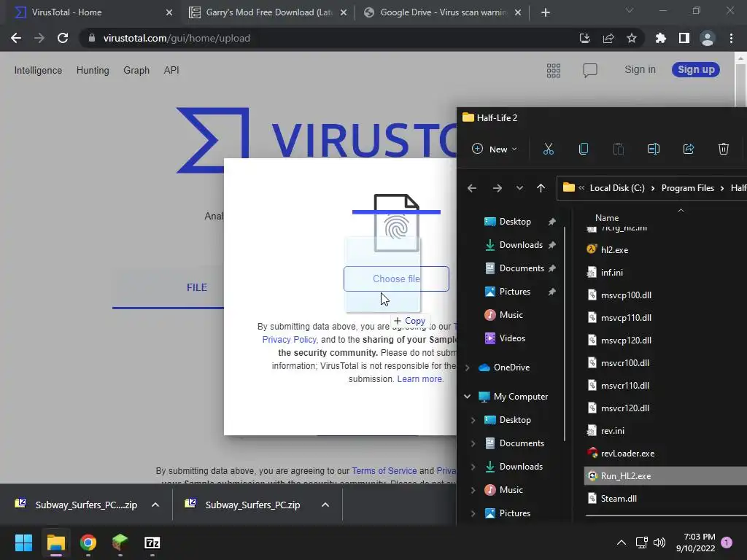Click Chrome back arrow button
Viewport: 747px width, 560px height.
[16, 38]
